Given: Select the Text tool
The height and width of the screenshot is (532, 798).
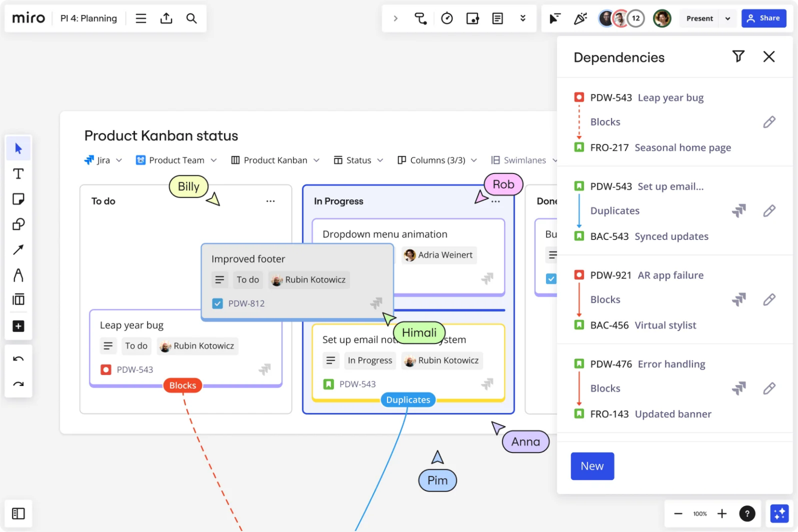Looking at the screenshot, I should [19, 174].
